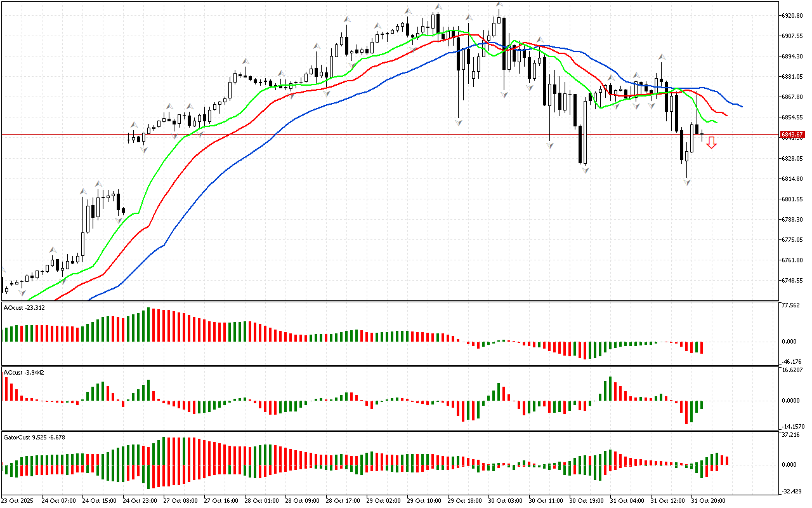Click the 16.6207 value on the AC scale
The width and height of the screenshot is (812, 508).
click(x=792, y=370)
